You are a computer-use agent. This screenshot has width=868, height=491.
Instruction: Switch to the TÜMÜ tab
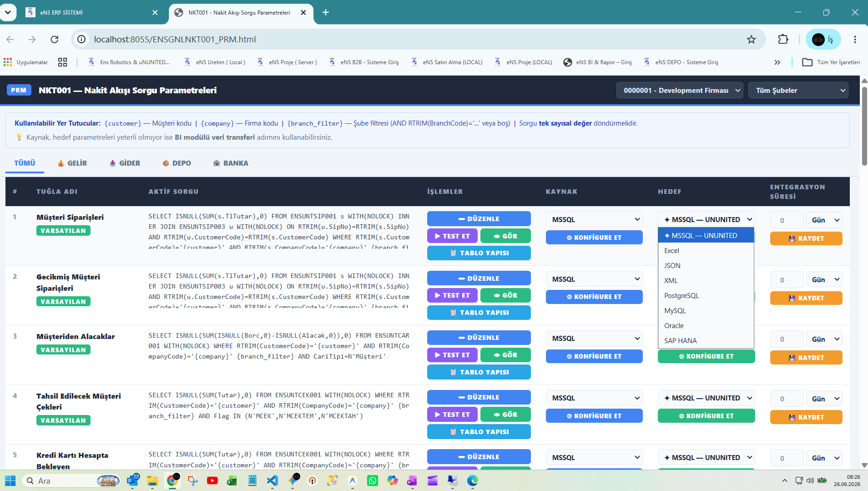[25, 163]
